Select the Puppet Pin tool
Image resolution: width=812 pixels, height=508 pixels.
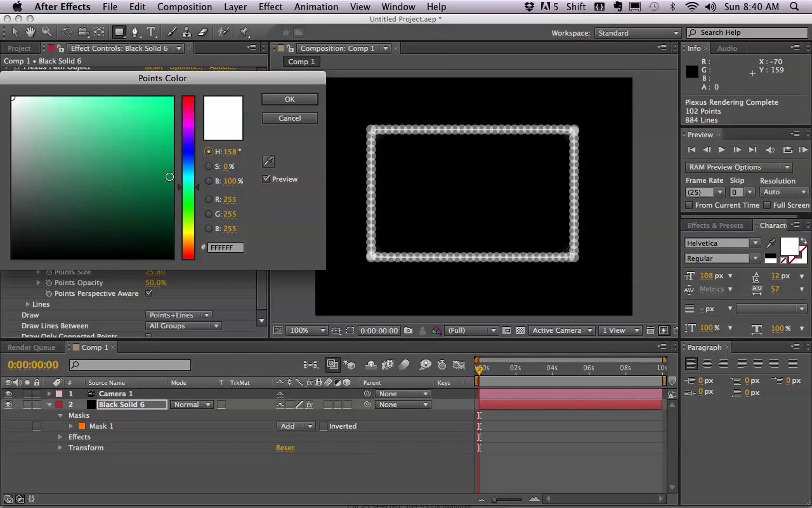244,32
